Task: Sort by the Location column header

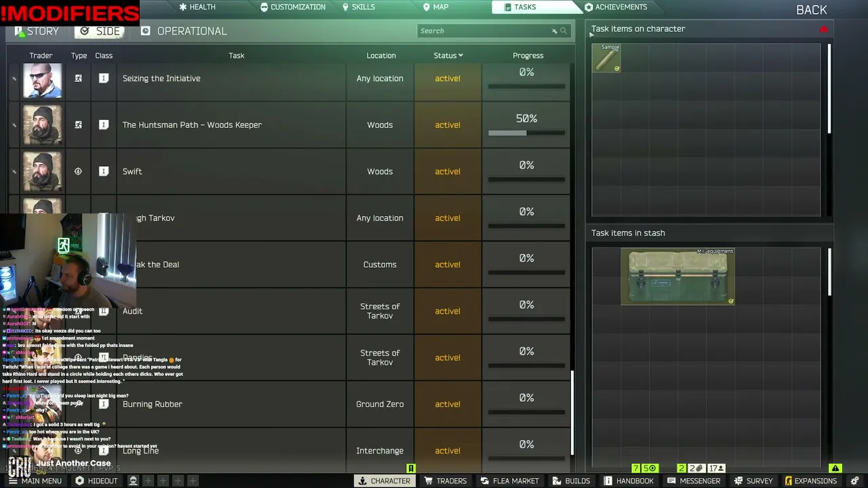Action: [x=381, y=56]
